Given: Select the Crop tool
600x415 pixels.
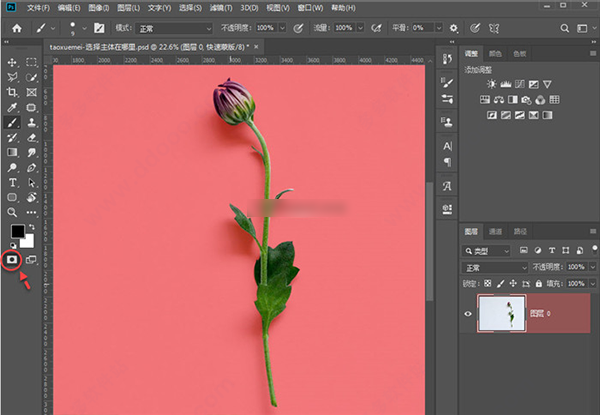Looking at the screenshot, I should pyautogui.click(x=12, y=92).
